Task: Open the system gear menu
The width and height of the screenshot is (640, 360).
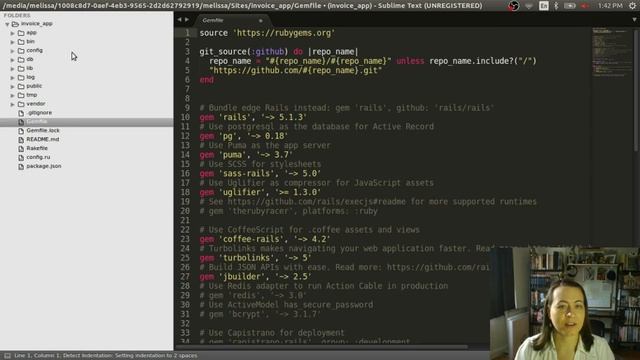Action: pos(632,6)
